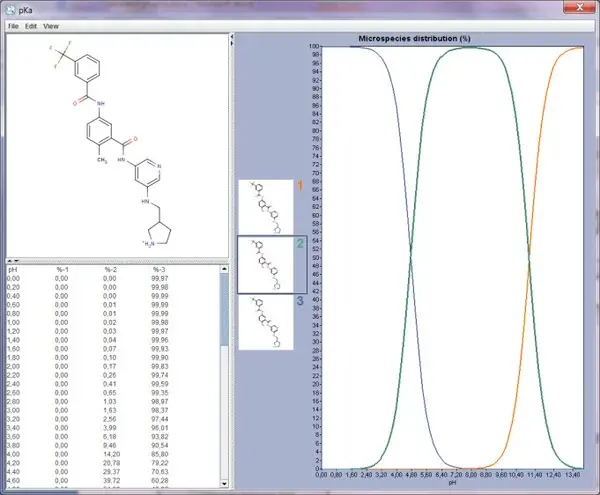600x495 pixels.
Task: Click the '99,83' value in %-3 column
Action: click(160, 366)
